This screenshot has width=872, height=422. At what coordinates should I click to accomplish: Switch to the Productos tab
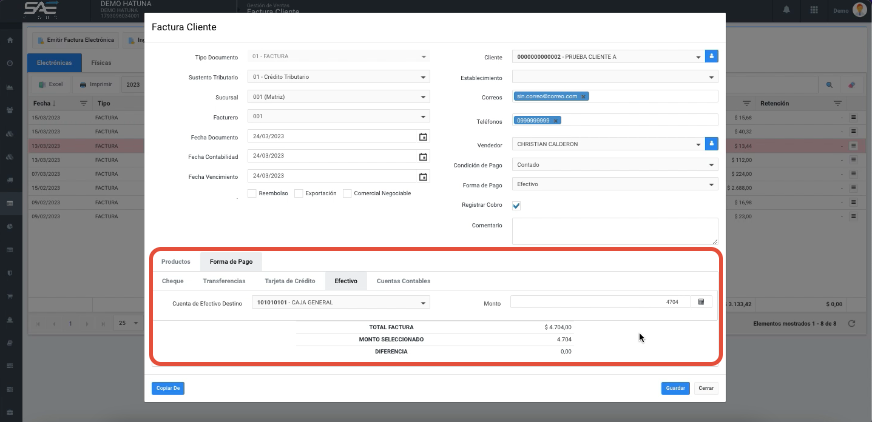(176, 262)
